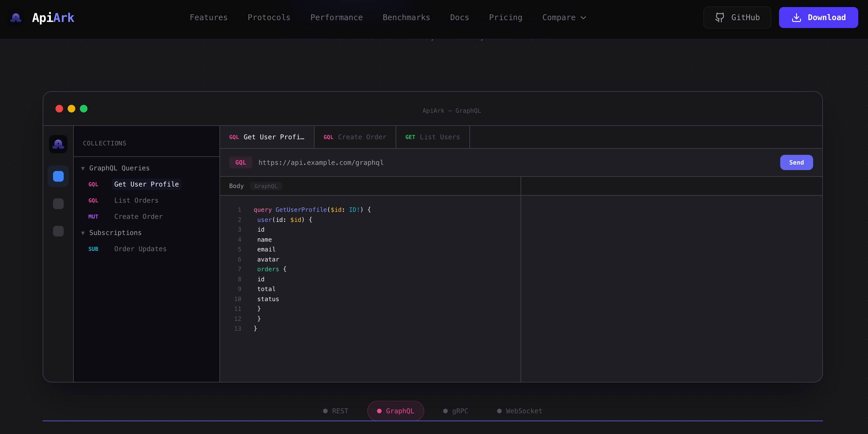Image resolution: width=868 pixels, height=434 pixels.
Task: Click the green window traffic light dot
Action: [x=84, y=108]
